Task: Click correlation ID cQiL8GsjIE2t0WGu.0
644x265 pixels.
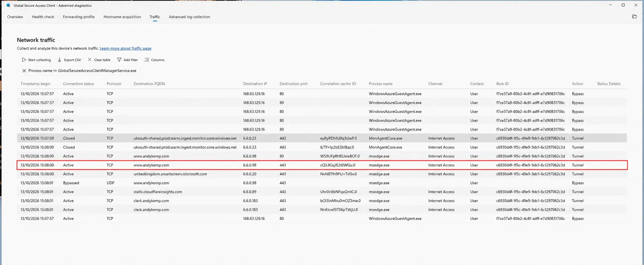Action: click(x=338, y=165)
